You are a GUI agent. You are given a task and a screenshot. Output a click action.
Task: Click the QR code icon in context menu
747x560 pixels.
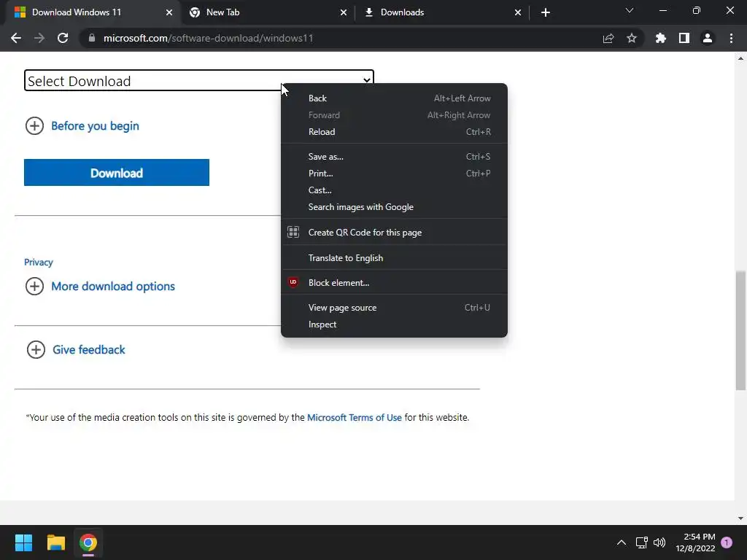[x=293, y=232]
